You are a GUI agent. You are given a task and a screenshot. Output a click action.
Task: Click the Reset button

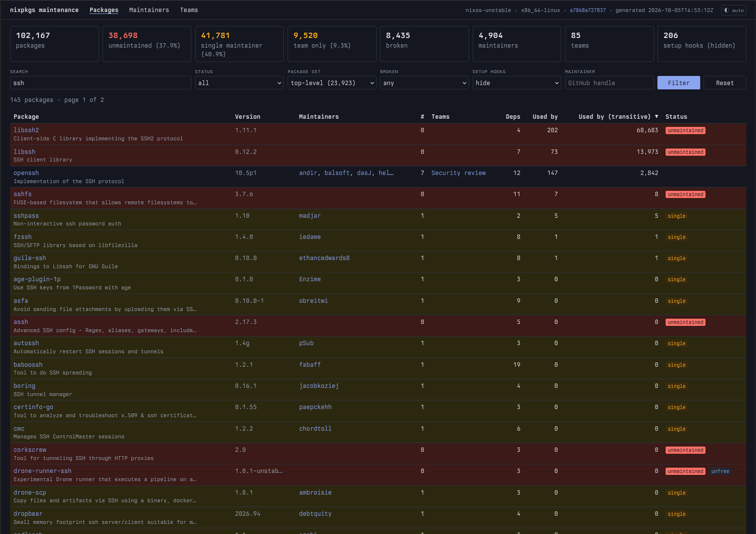pos(725,83)
